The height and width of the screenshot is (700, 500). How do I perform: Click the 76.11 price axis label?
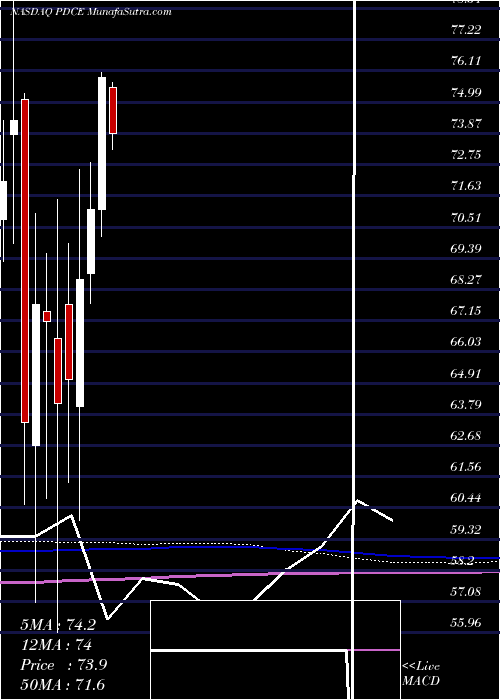[x=466, y=61]
